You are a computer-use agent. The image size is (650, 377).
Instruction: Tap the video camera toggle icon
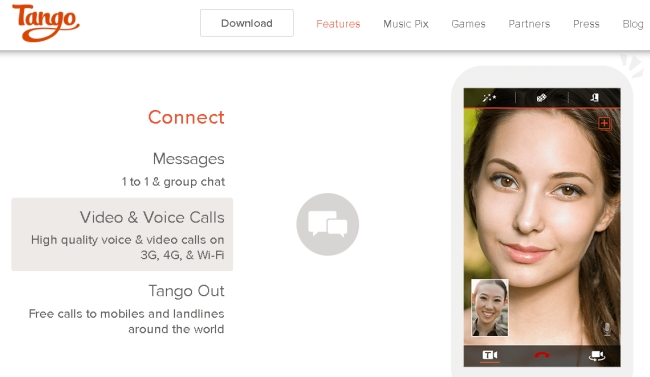[x=490, y=355]
